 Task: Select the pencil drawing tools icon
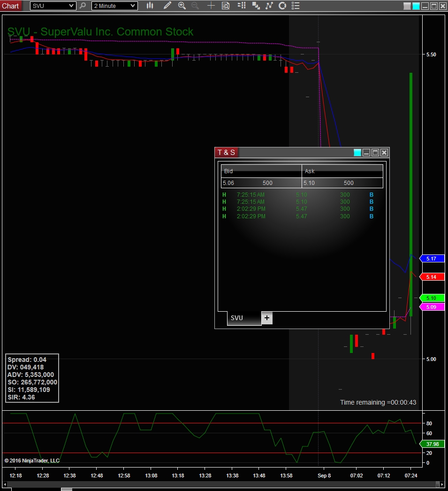(167, 6)
